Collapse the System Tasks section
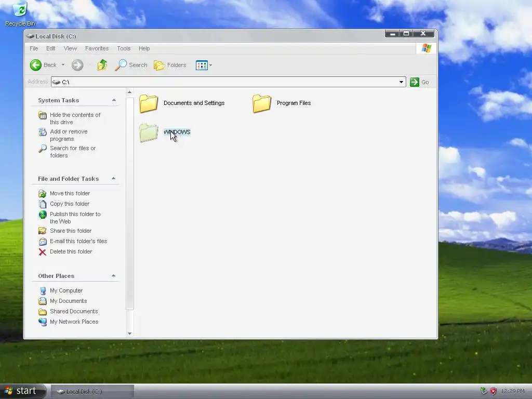Screen dimensions: 532x399 point(114,100)
